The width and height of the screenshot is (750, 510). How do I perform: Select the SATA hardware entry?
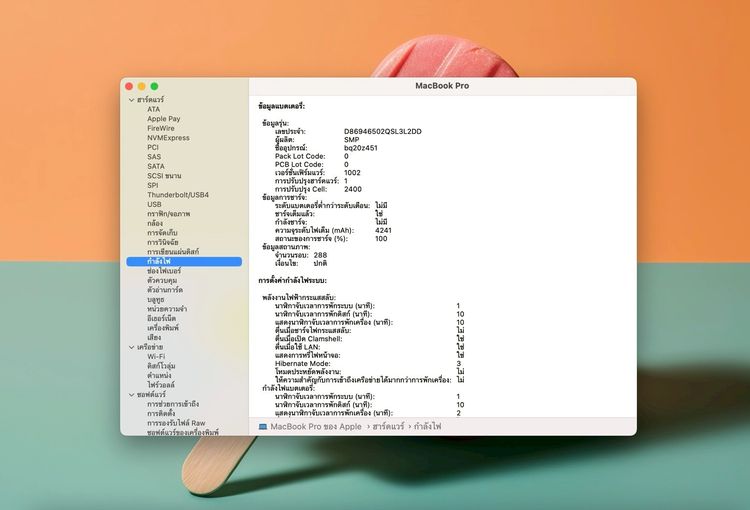(156, 166)
